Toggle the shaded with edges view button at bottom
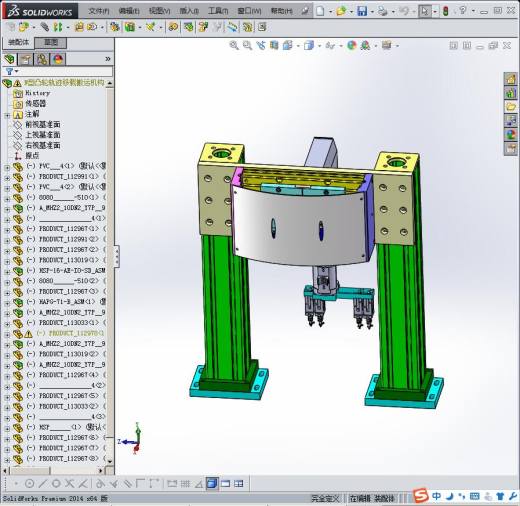The width and height of the screenshot is (520, 506). pos(212,483)
